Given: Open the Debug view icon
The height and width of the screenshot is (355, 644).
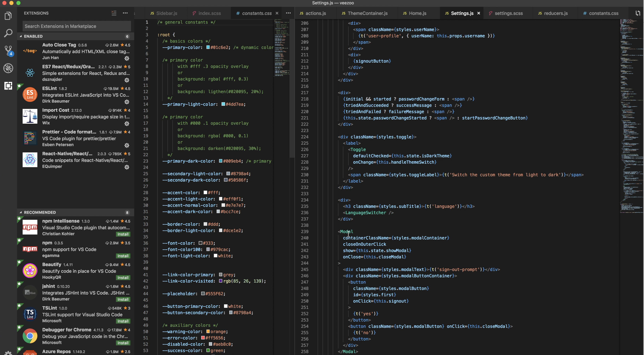Looking at the screenshot, I should pyautogui.click(x=8, y=68).
